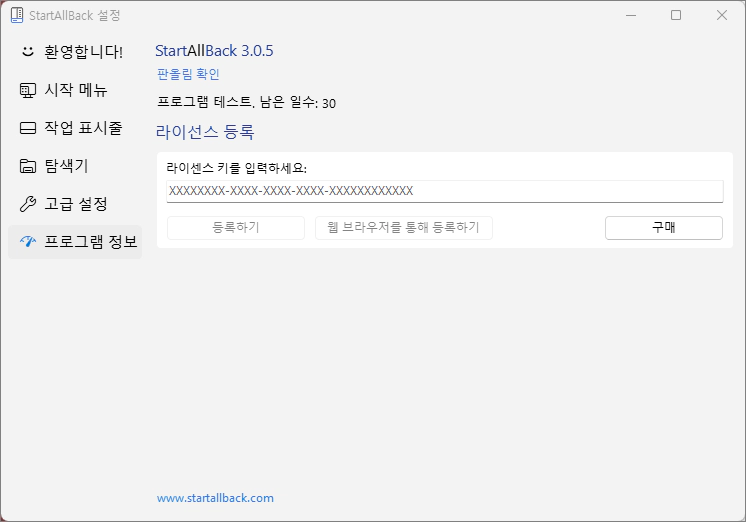Close the StartAllBack settings window
The height and width of the screenshot is (522, 746).
click(x=722, y=15)
